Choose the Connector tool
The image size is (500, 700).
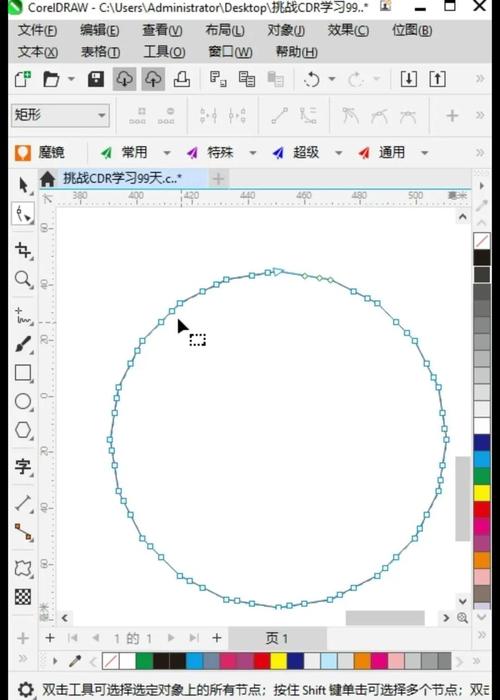click(23, 533)
